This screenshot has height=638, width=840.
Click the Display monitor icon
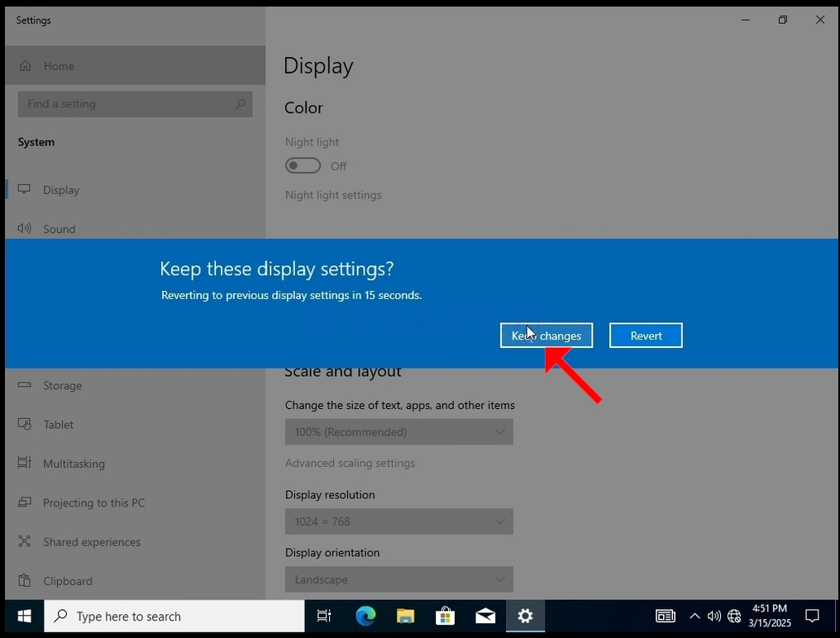(x=24, y=189)
